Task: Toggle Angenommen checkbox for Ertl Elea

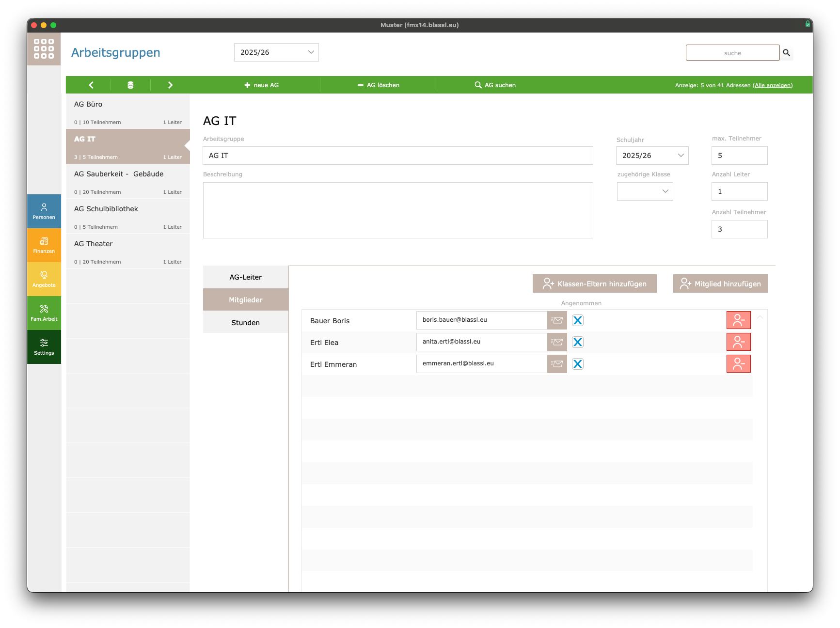Action: coord(578,342)
